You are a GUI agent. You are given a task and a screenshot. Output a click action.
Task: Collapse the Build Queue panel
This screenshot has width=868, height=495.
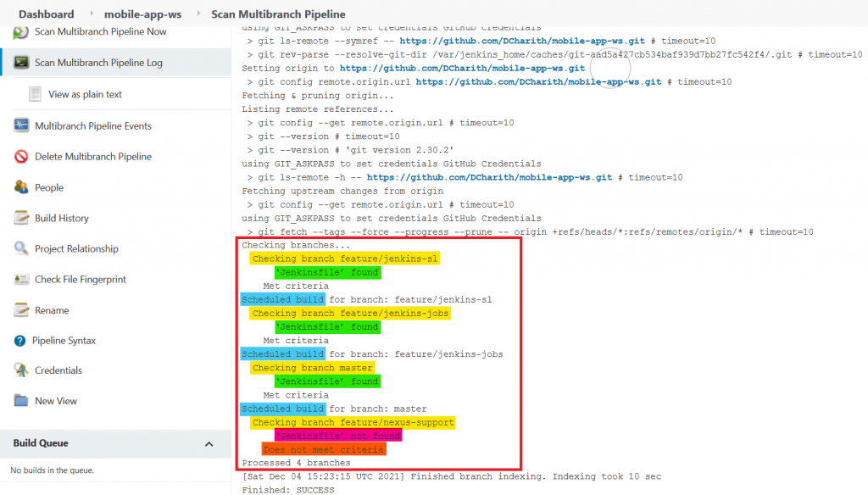pos(209,444)
